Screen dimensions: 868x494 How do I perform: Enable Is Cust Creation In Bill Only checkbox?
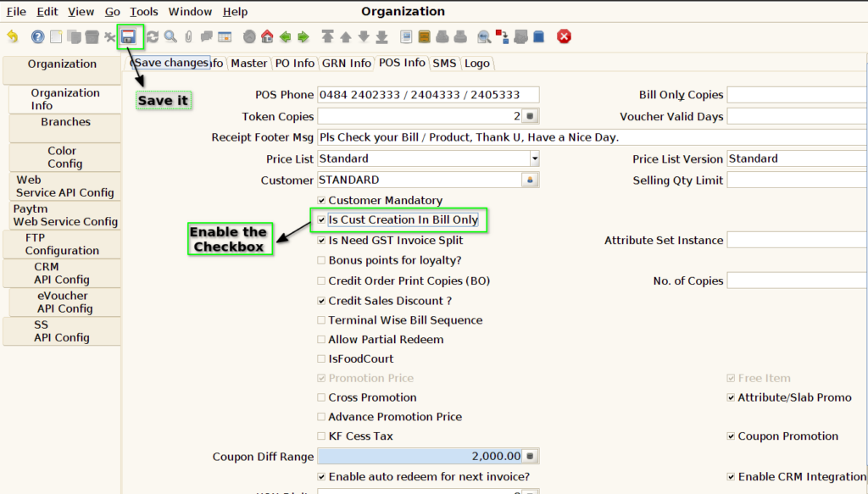pos(321,219)
